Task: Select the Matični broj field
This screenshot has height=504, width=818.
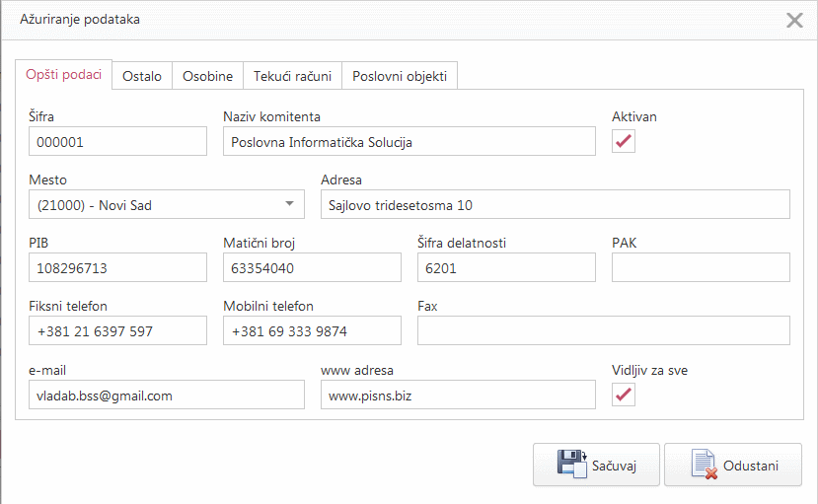Action: pyautogui.click(x=312, y=268)
